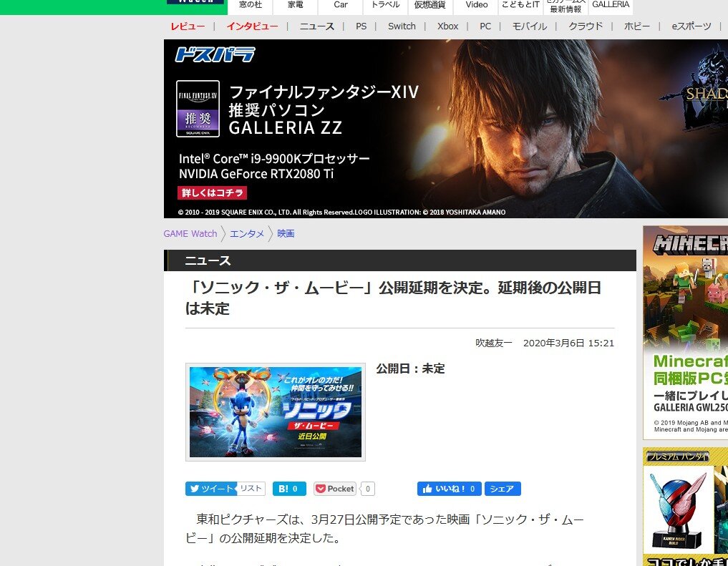Switch to the 窓の杜 site tab
Viewport: 728px width, 566px height.
coord(251,6)
